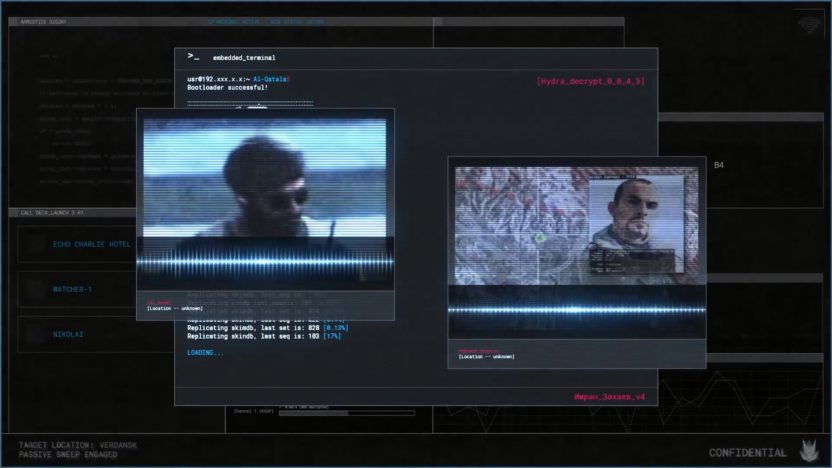Click the Channel 1 progress bar
Image resolution: width=832 pixels, height=468 pixels.
[346, 413]
